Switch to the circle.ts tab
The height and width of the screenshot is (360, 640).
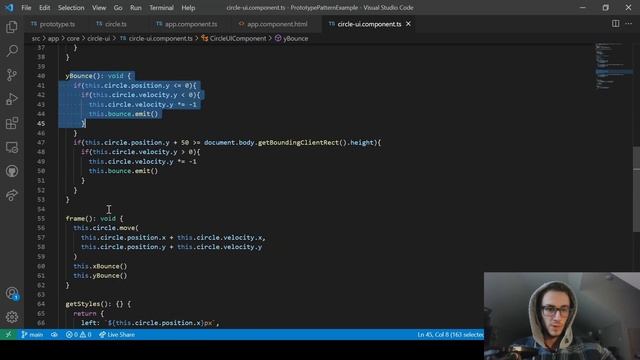tap(112, 24)
